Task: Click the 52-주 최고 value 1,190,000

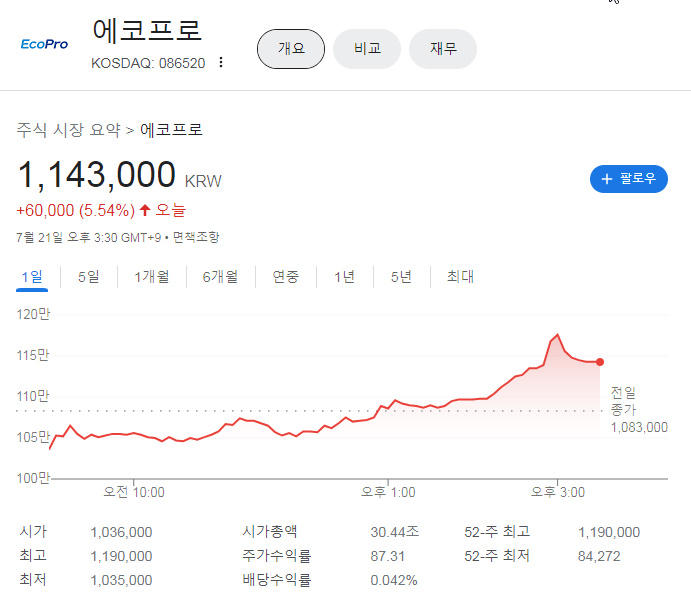Action: point(609,532)
